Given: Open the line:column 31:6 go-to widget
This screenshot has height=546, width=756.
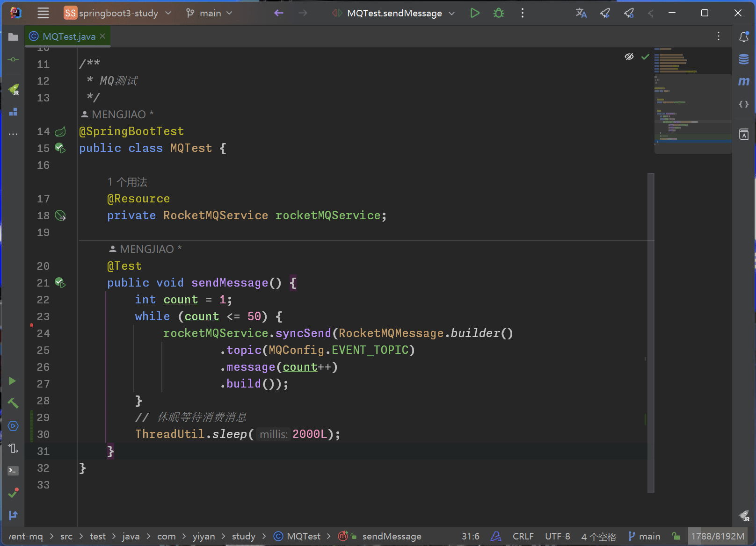Looking at the screenshot, I should pos(471,536).
